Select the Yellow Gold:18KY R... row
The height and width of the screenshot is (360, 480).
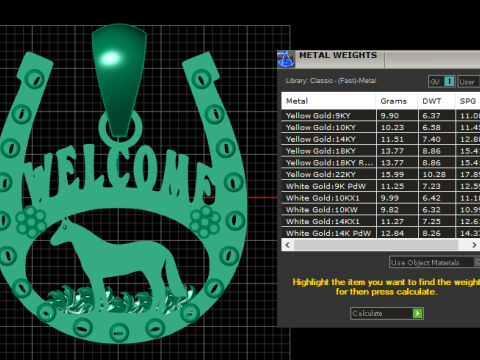(x=381, y=162)
